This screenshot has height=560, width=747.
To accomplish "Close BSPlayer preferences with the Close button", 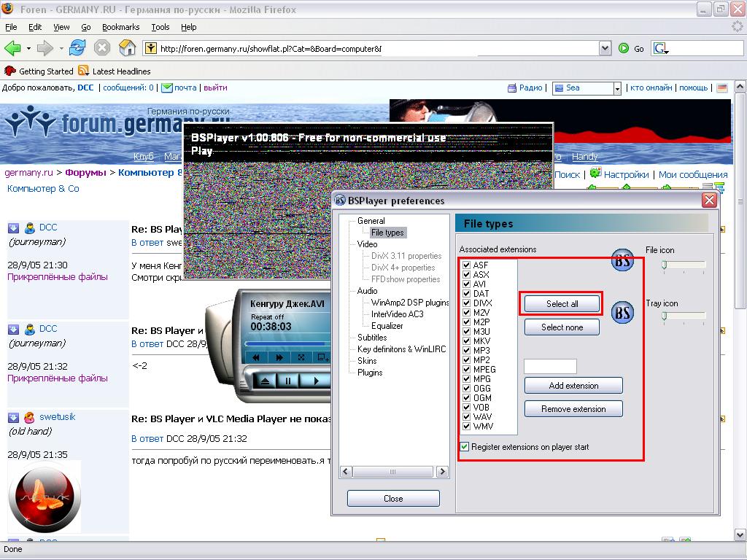I will click(393, 499).
